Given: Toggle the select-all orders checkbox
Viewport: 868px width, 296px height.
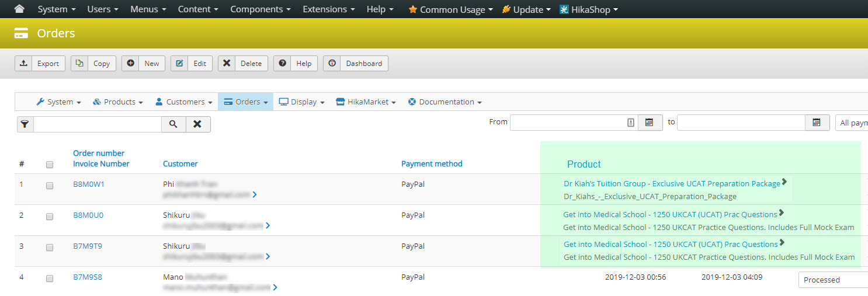Looking at the screenshot, I should (x=50, y=165).
